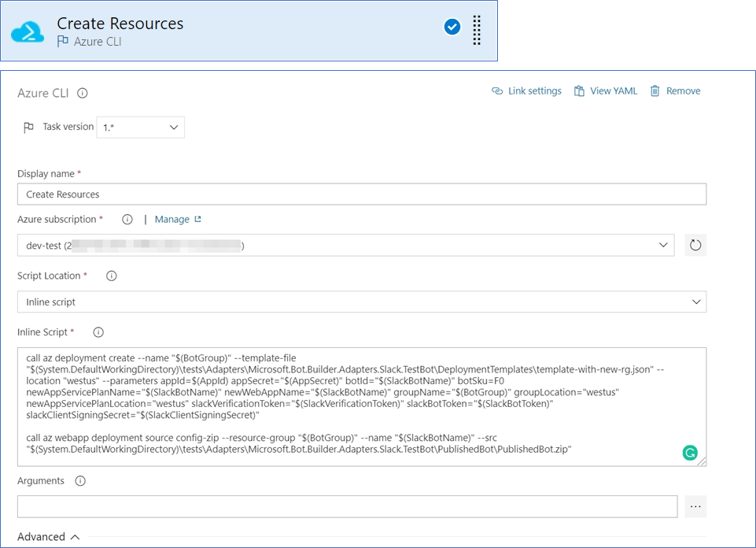Grab the dotted drag handle on the task card

pos(477,31)
